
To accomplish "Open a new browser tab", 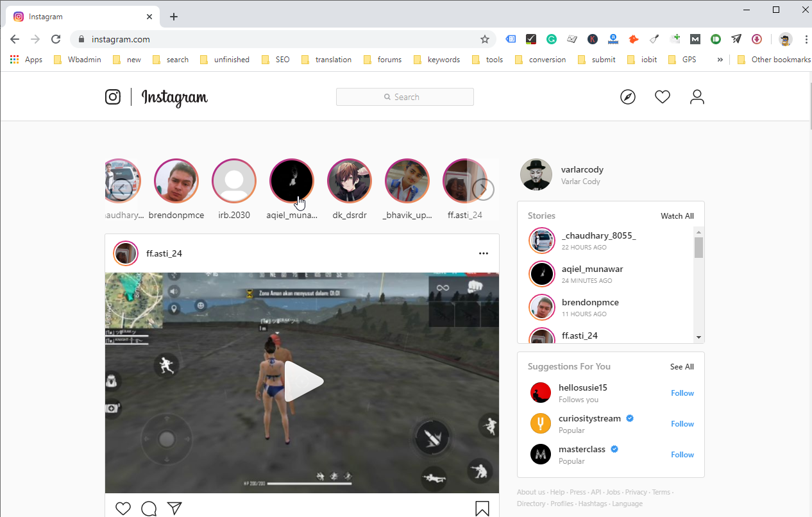I will tap(174, 17).
